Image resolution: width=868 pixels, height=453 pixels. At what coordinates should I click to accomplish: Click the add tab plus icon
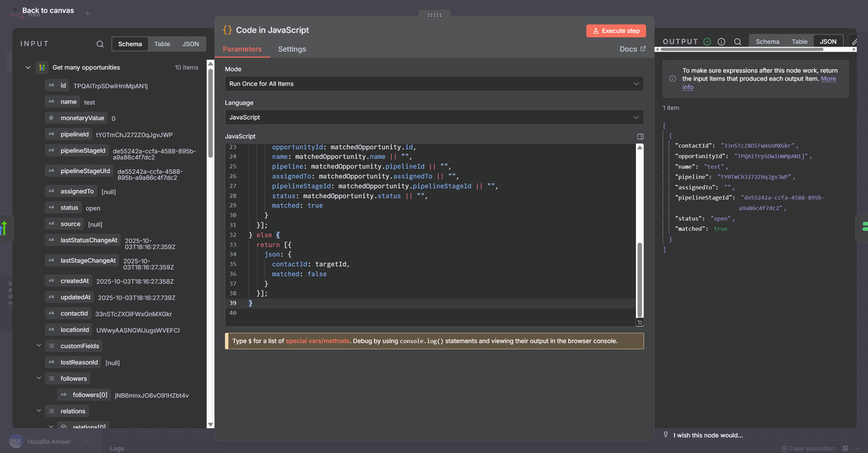coord(88,13)
